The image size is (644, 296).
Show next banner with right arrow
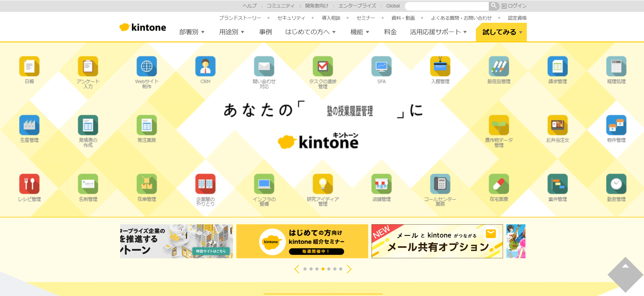349,269
